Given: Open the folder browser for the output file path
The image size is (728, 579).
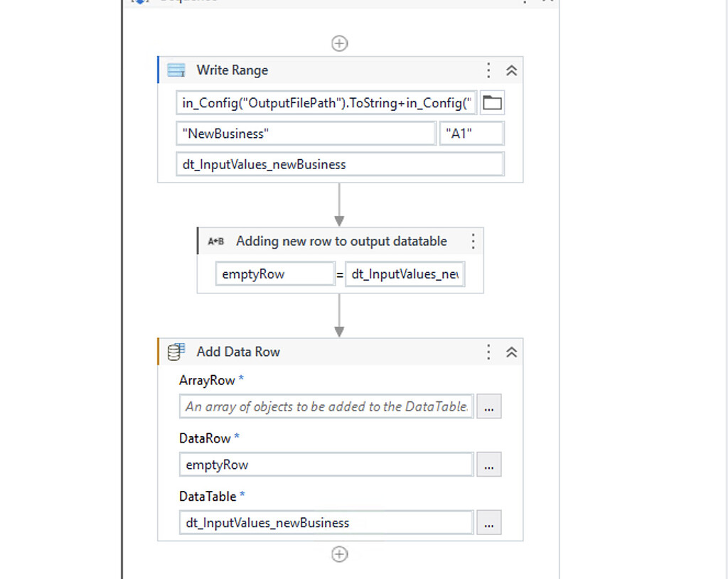Looking at the screenshot, I should pos(491,102).
